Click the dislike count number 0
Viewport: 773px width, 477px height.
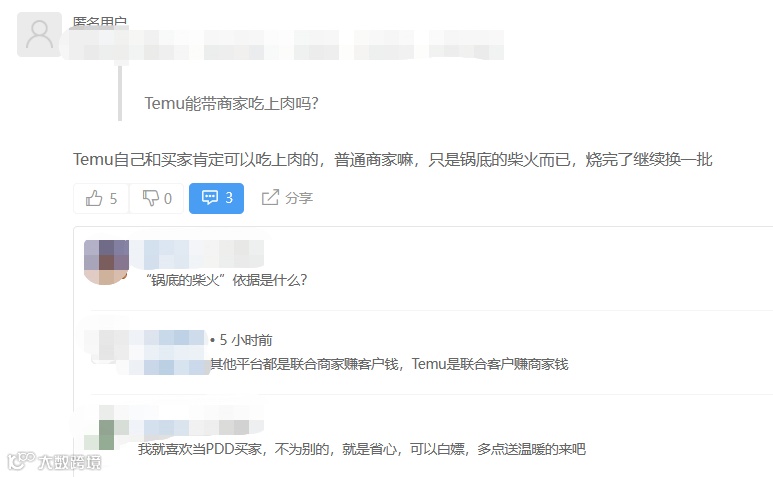point(168,199)
